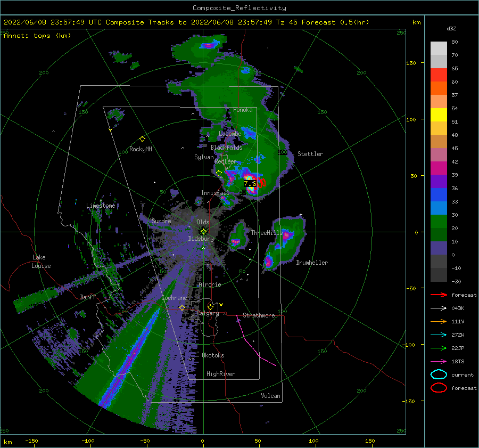479x448 pixels.
Task: Pick the yellow swatch below the 54 dBZ label
Action: point(439,115)
